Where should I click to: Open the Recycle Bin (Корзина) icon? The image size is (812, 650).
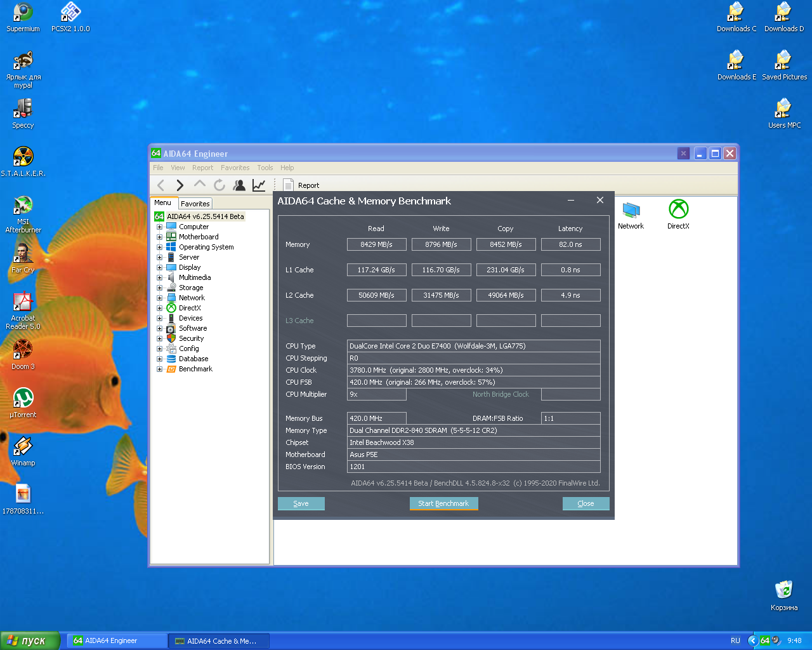point(784,596)
